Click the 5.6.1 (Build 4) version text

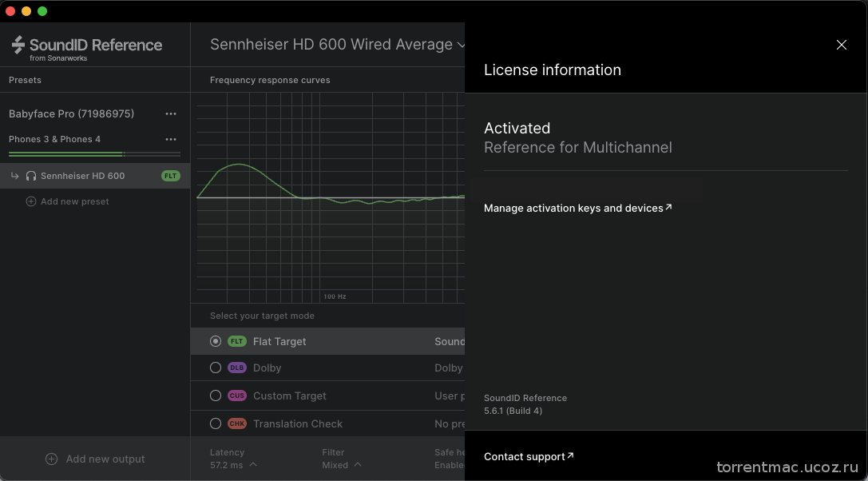[513, 411]
